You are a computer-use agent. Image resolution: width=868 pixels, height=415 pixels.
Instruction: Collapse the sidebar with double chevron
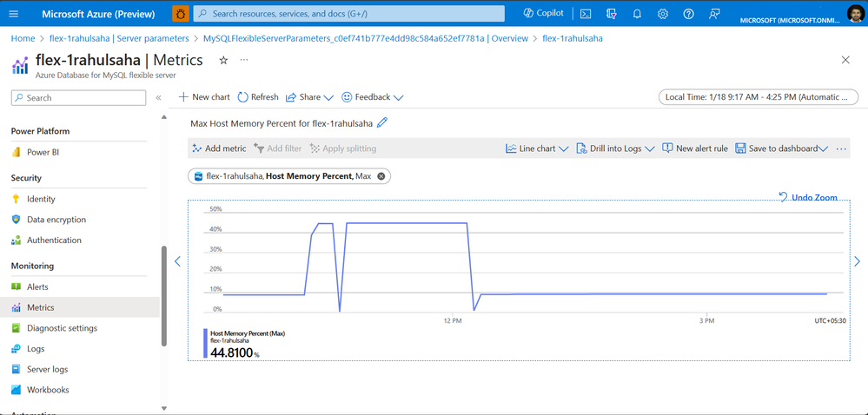pyautogui.click(x=158, y=97)
